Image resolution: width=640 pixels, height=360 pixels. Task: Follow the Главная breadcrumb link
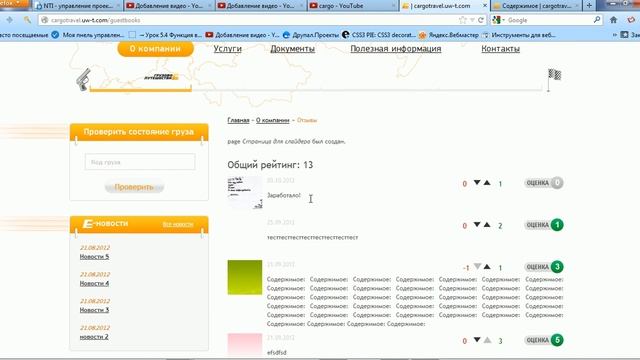click(x=238, y=120)
